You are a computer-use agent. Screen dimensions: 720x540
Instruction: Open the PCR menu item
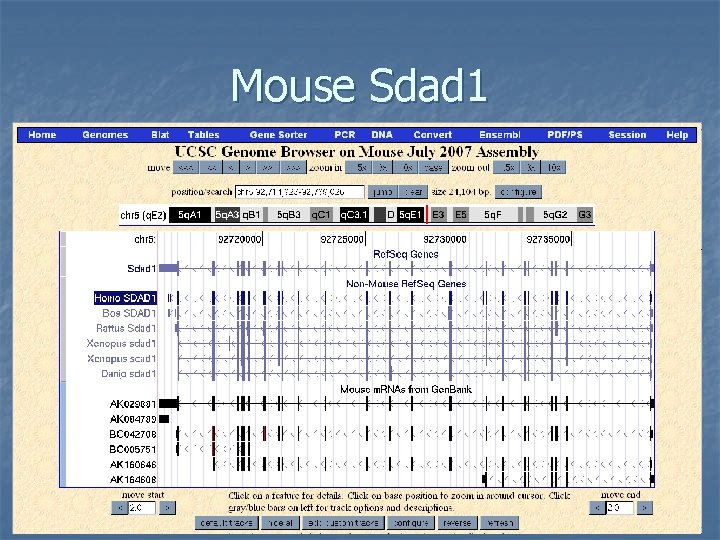click(x=345, y=135)
